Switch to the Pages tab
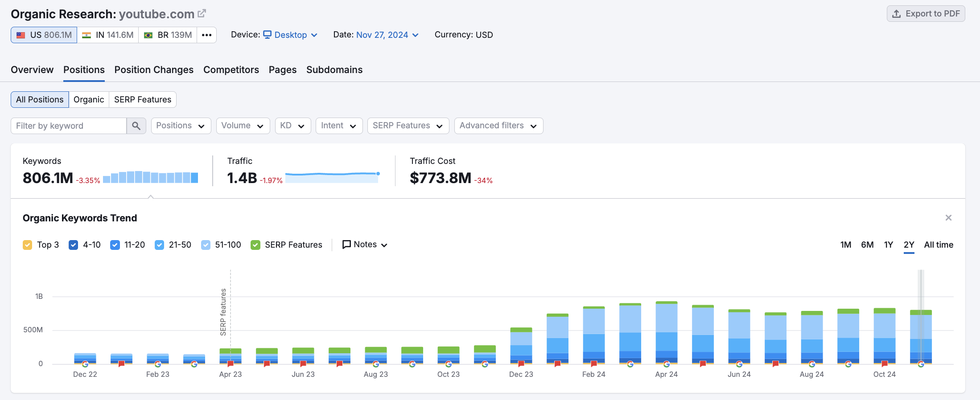 [283, 70]
